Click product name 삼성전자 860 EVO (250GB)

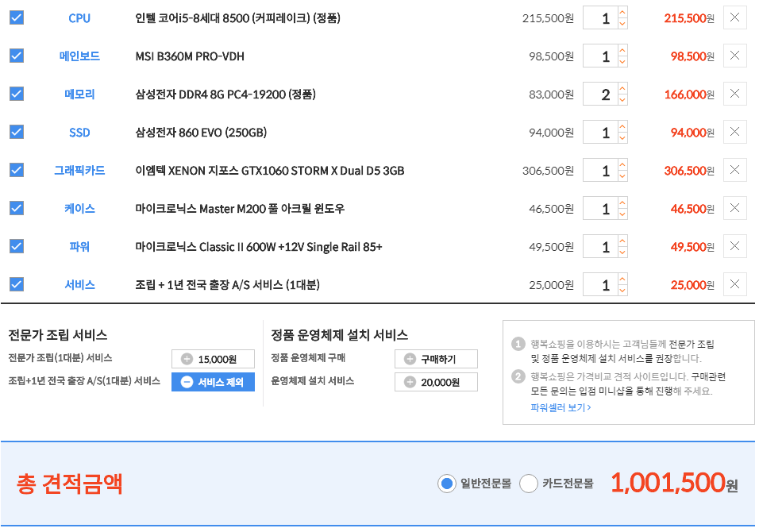[x=201, y=132]
